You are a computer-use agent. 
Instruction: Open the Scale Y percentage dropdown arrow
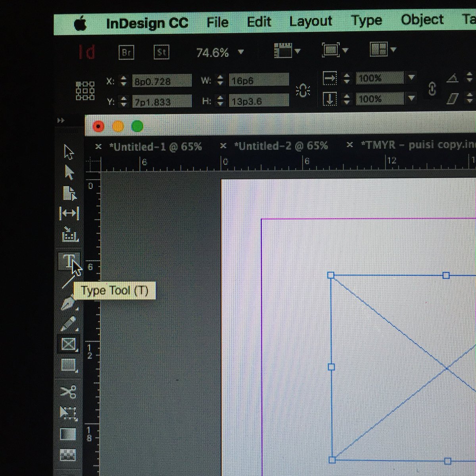click(x=411, y=98)
